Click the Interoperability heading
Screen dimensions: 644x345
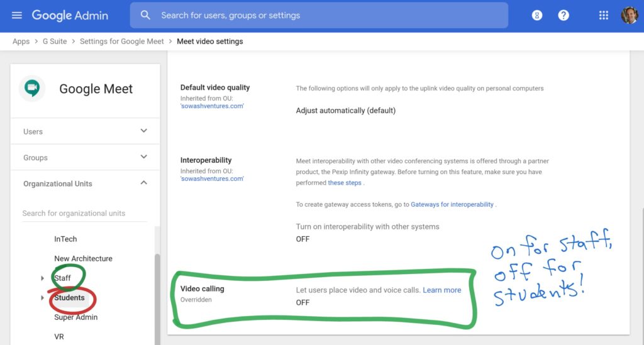click(x=206, y=160)
